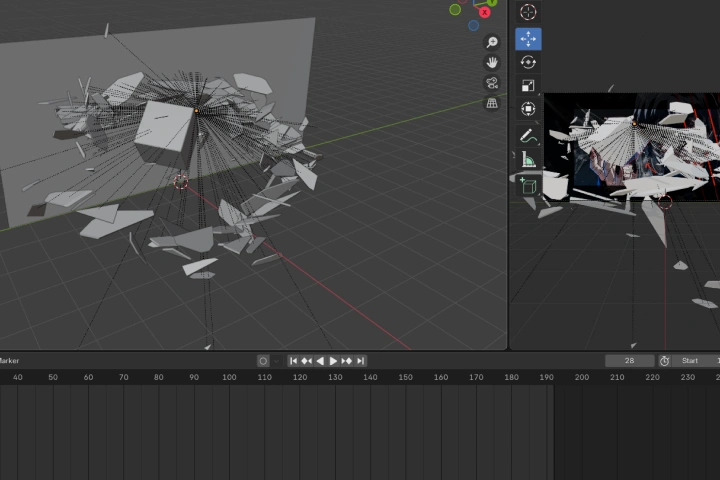Select the Scale tool

pos(528,85)
